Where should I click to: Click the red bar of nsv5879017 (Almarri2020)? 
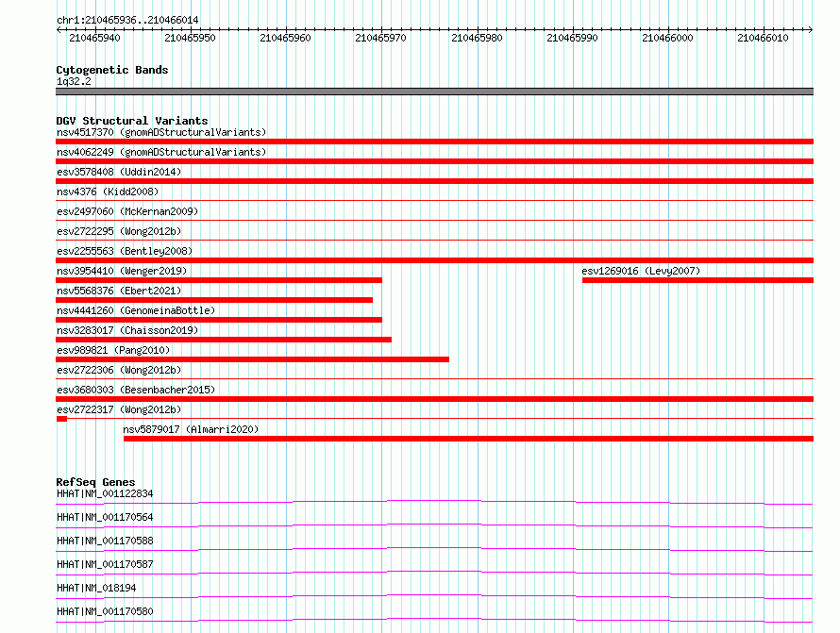[469, 439]
